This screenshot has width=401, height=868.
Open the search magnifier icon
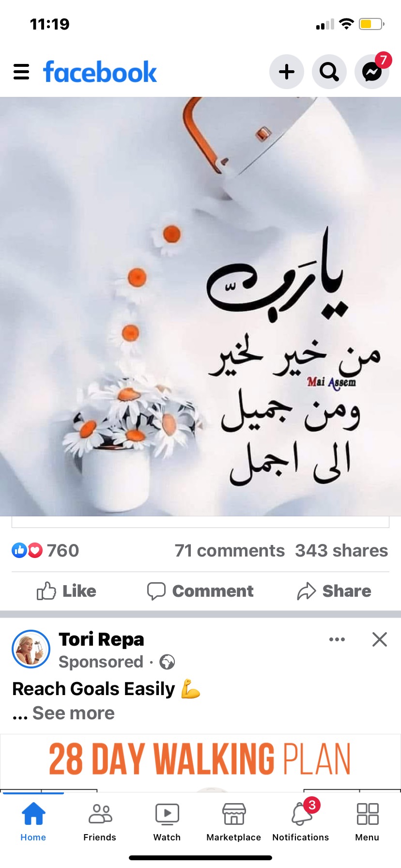point(329,72)
